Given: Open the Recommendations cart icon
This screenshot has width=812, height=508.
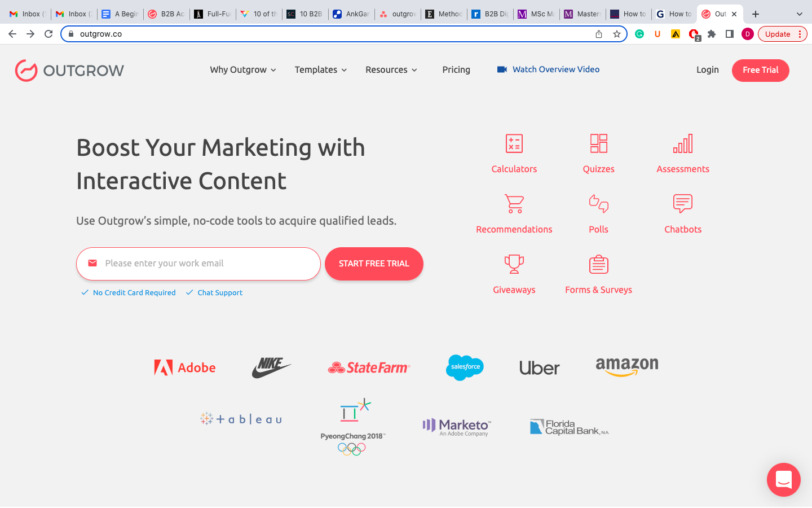Looking at the screenshot, I should tap(514, 204).
